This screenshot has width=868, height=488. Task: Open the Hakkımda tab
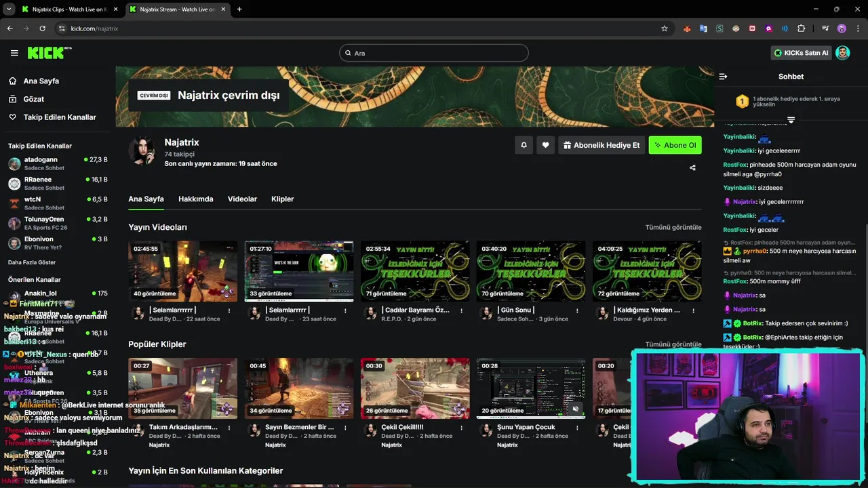click(x=196, y=199)
